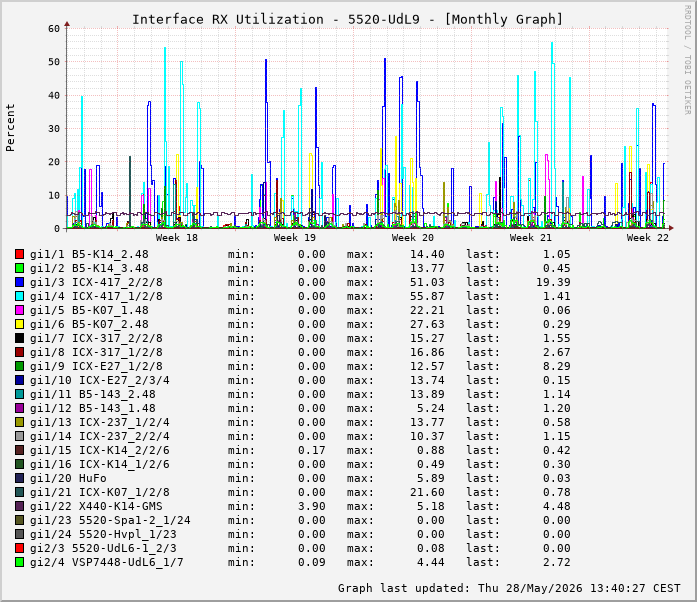The width and height of the screenshot is (697, 602).
Task: Click the swatch for gi1/20 HuFo
Action: 19,478
